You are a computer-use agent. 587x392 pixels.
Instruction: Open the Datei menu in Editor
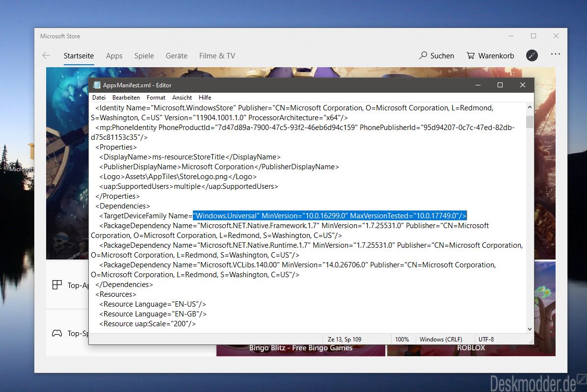click(x=99, y=98)
